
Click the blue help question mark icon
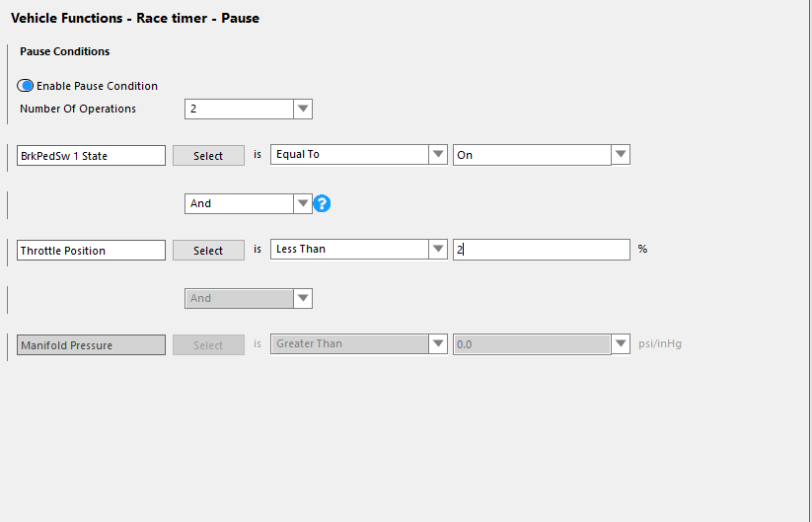tap(322, 203)
